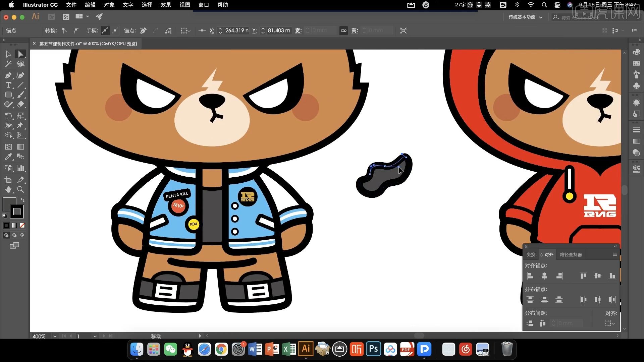Open Photoshop from the Dock
The width and height of the screenshot is (644, 362).
373,349
